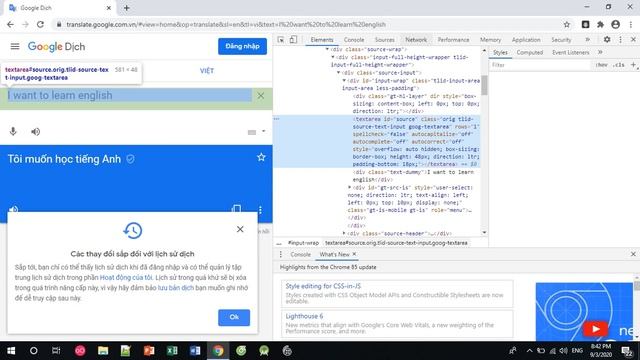
Task: Switch to the Computed styles tab
Action: point(529,52)
